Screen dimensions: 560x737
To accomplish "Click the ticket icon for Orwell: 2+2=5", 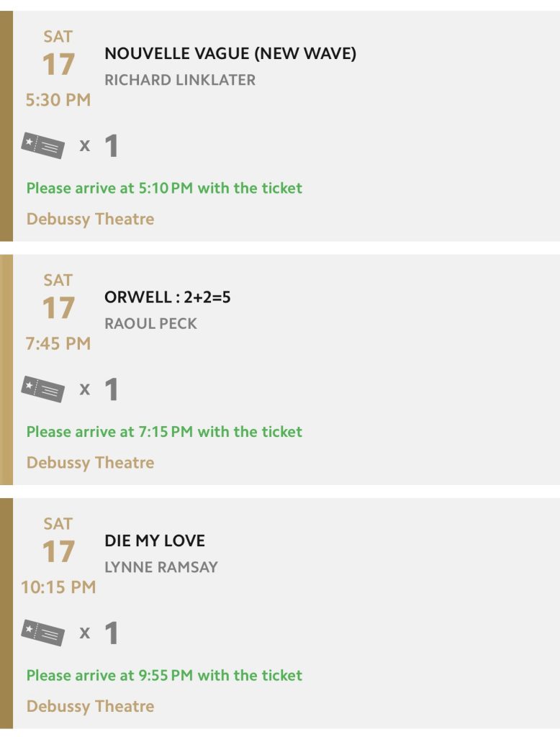I will coord(42,389).
